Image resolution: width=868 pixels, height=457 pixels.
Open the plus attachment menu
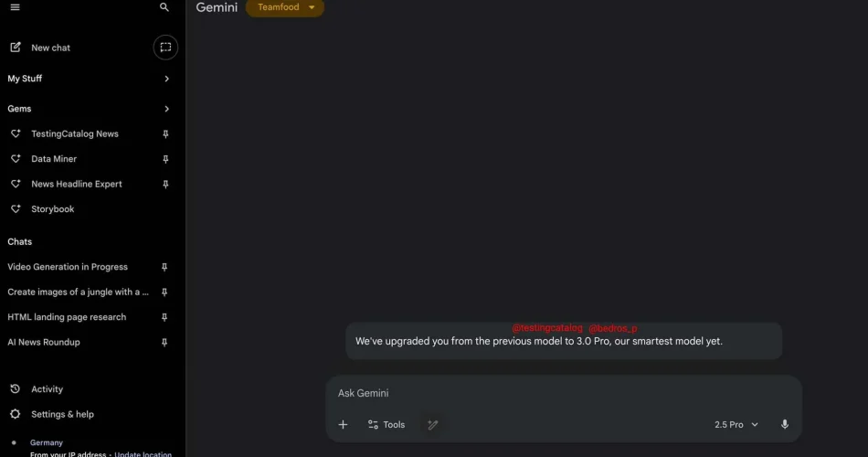click(344, 424)
